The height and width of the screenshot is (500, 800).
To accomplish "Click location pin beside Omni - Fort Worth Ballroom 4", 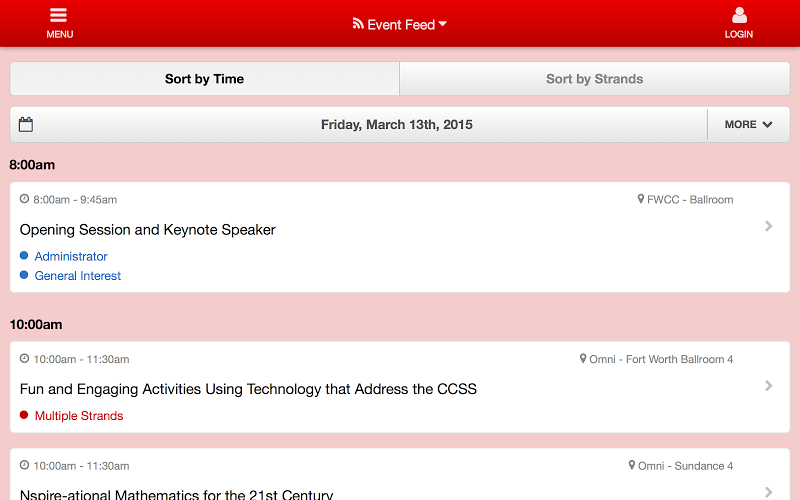I will [x=583, y=359].
